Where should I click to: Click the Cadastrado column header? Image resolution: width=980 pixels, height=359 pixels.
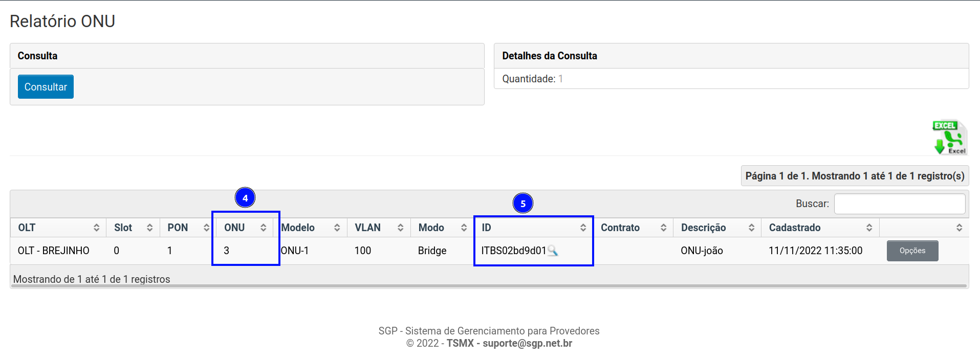click(795, 228)
